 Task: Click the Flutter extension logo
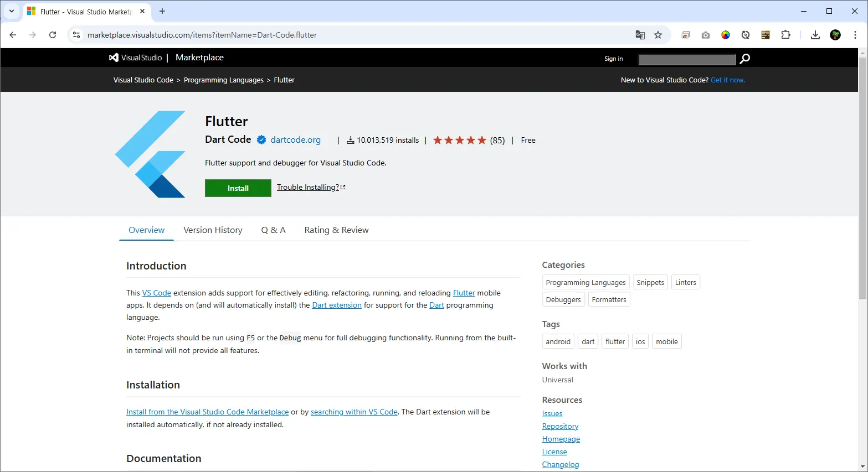point(150,154)
